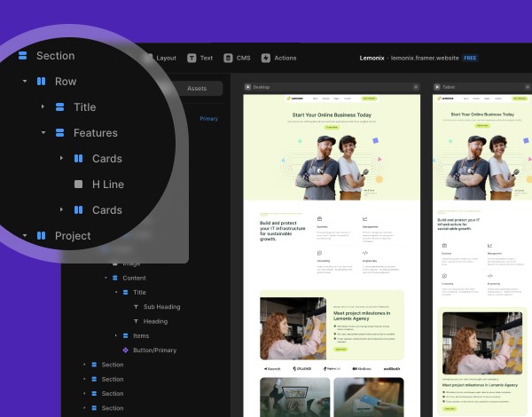
Task: Click 'Meet project milestones' heading in Desktop
Action: pyautogui.click(x=362, y=316)
